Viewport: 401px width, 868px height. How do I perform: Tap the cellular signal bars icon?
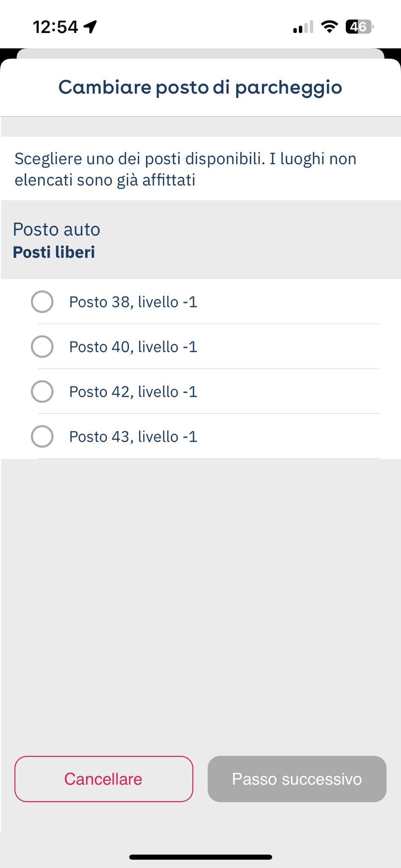303,27
